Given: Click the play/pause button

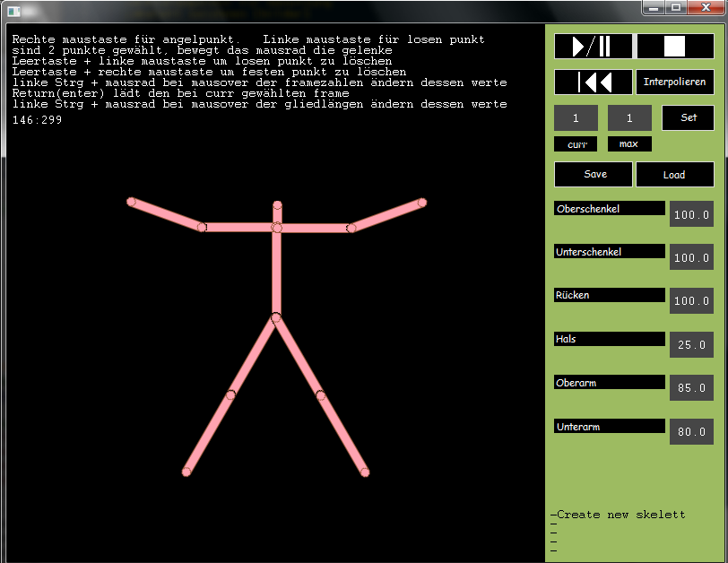Looking at the screenshot, I should point(594,47).
